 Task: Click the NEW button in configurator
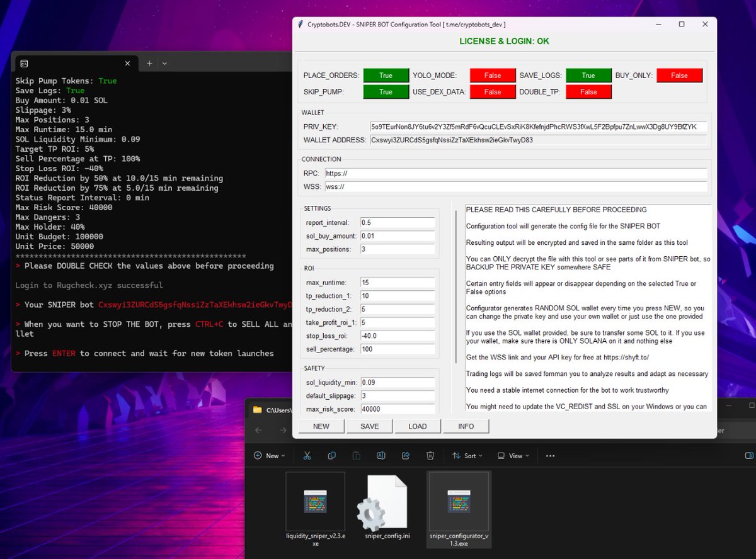tap(321, 426)
